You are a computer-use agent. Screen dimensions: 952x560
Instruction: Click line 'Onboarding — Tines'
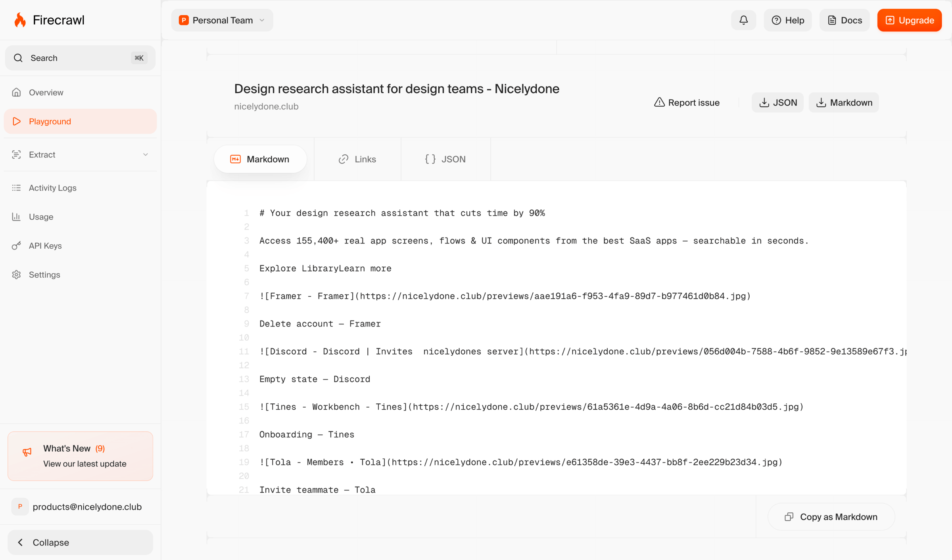(307, 435)
